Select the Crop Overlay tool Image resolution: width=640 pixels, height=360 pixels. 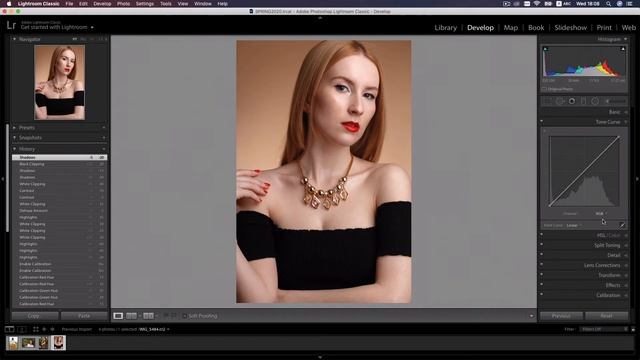pyautogui.click(x=548, y=101)
